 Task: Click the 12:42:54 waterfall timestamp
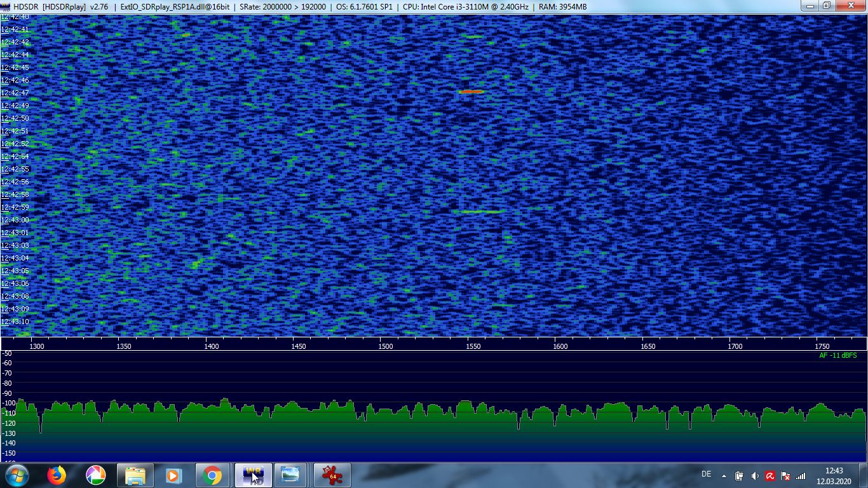[15, 156]
